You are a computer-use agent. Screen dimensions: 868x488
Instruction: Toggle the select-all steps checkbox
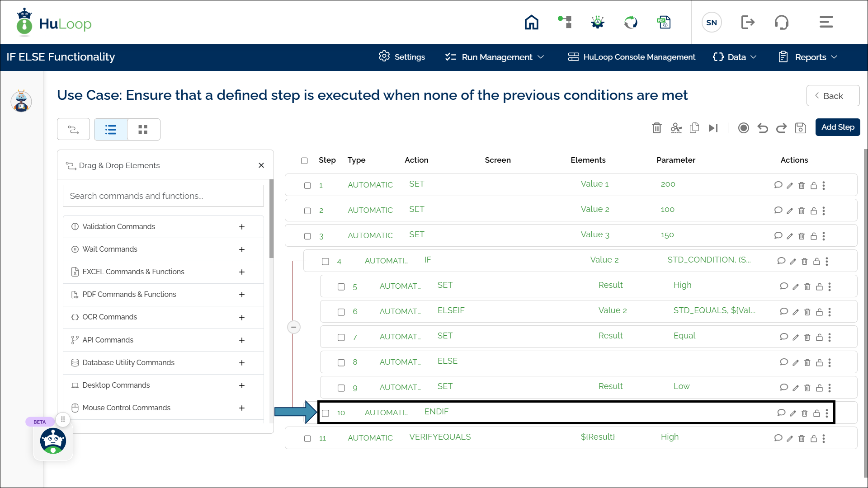click(304, 160)
